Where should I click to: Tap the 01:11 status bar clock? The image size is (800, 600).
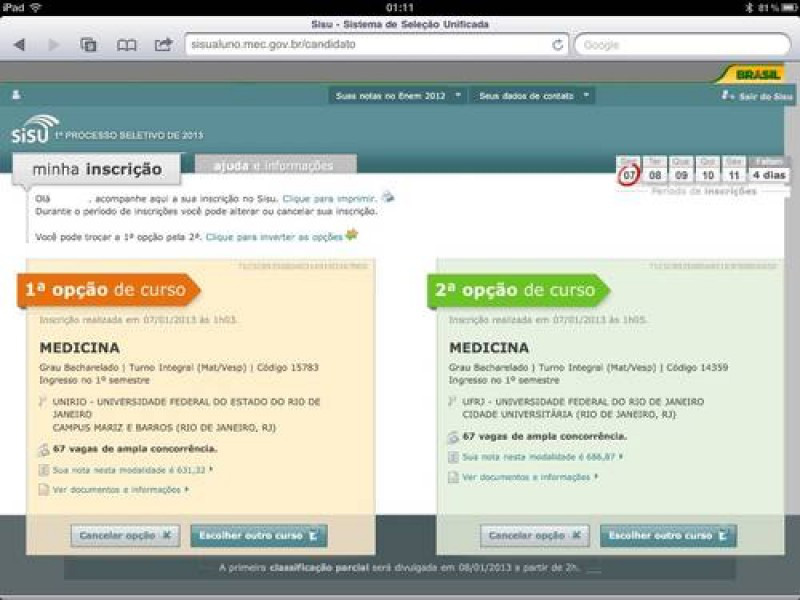pyautogui.click(x=400, y=8)
